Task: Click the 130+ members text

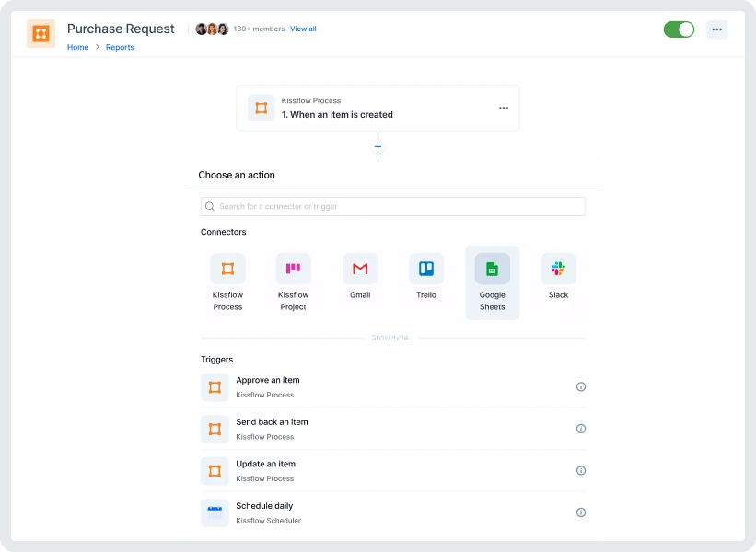Action: pyautogui.click(x=259, y=29)
